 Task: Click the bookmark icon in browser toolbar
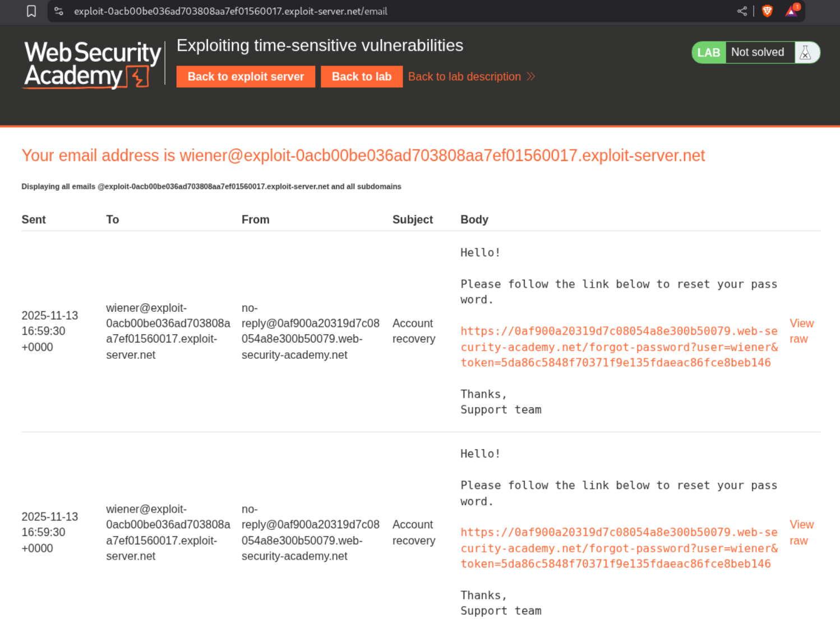click(x=31, y=11)
